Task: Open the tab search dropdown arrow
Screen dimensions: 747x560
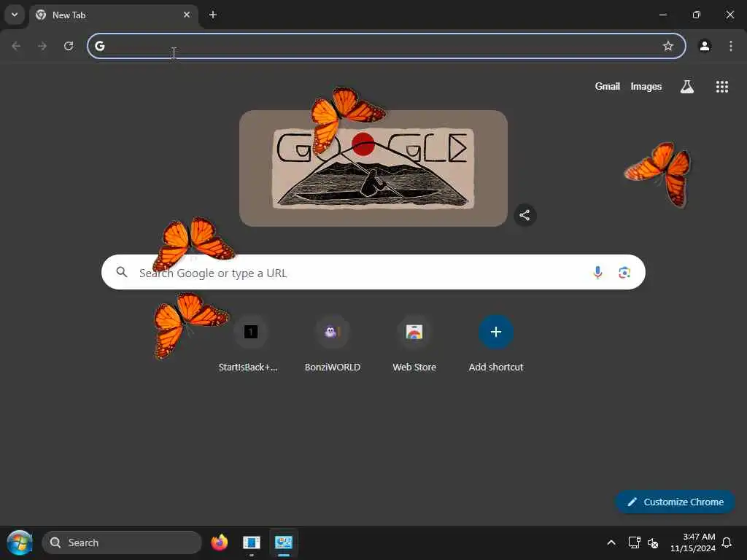Action: [x=15, y=15]
